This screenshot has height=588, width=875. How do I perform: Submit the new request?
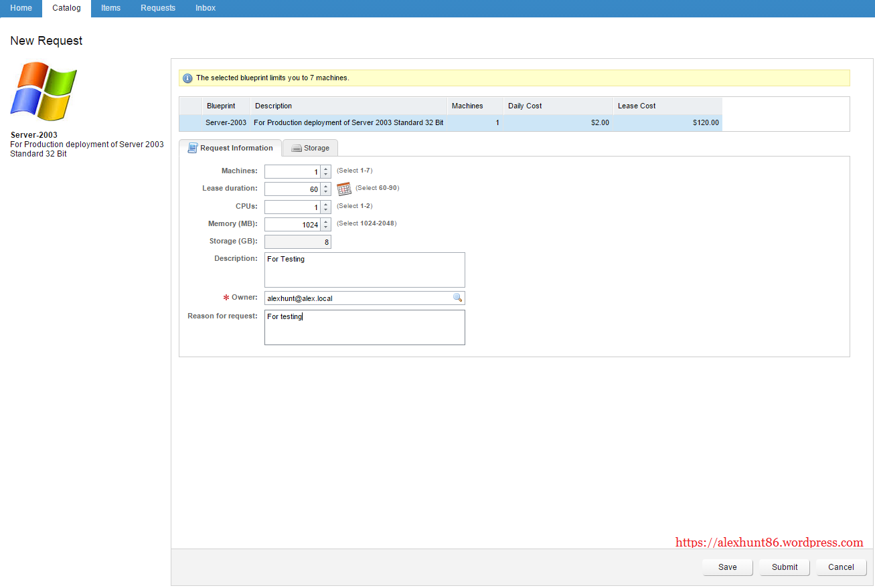coord(784,567)
